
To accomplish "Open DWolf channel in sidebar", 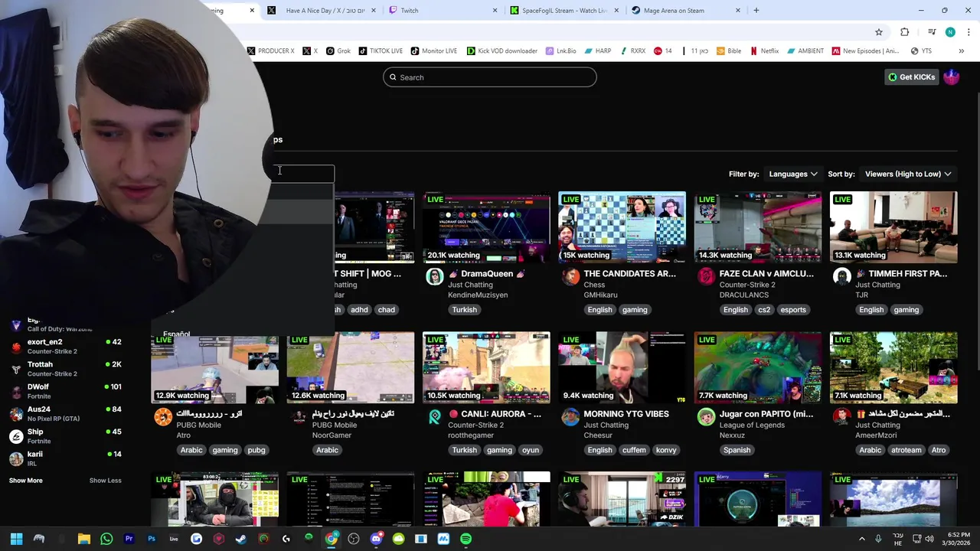I will pyautogui.click(x=65, y=391).
